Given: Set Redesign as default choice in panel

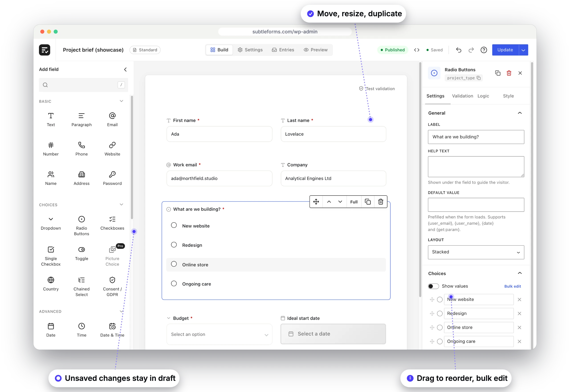Looking at the screenshot, I should [x=440, y=314].
